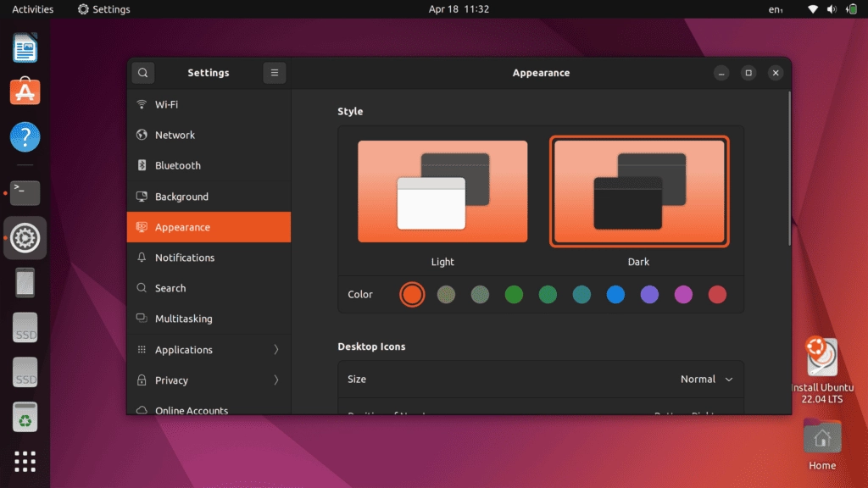Select Network in Settings sidebar
This screenshot has height=488, width=868.
[209, 135]
